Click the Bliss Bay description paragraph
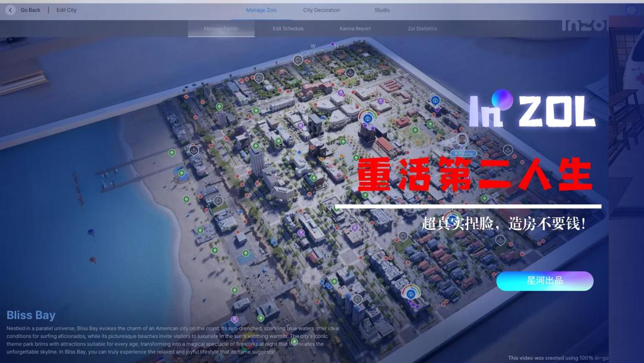This screenshot has height=363, width=644. [173, 340]
